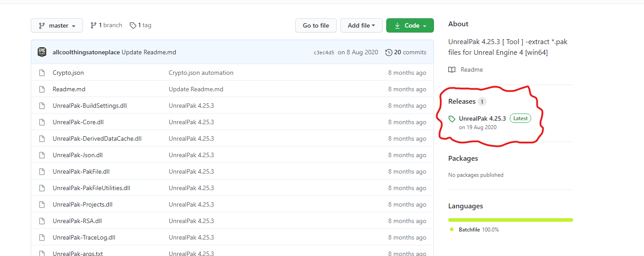The image size is (644, 256).
Task: Open UnrealPak 4.25.3 commit for Json.dll row
Action: 191,155
